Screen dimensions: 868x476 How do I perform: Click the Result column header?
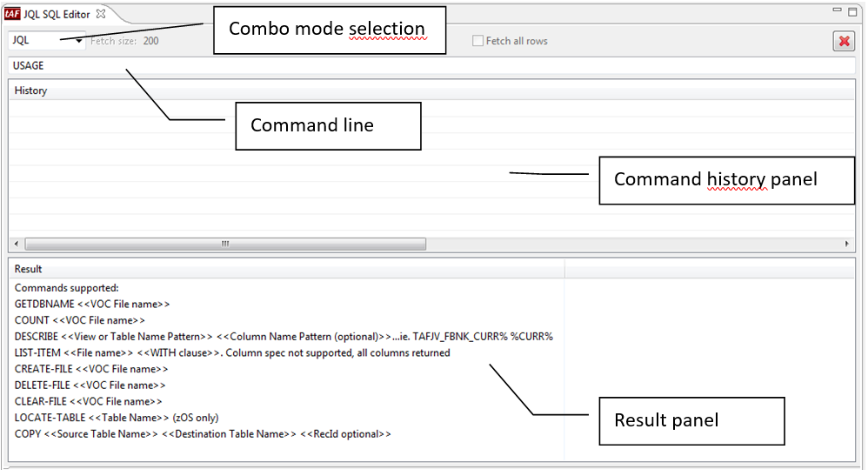click(29, 269)
